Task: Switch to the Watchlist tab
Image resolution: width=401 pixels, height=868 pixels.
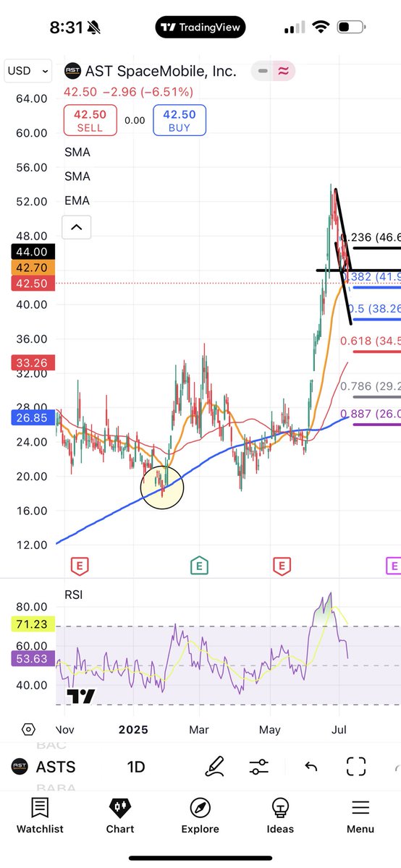Action: pyautogui.click(x=40, y=816)
